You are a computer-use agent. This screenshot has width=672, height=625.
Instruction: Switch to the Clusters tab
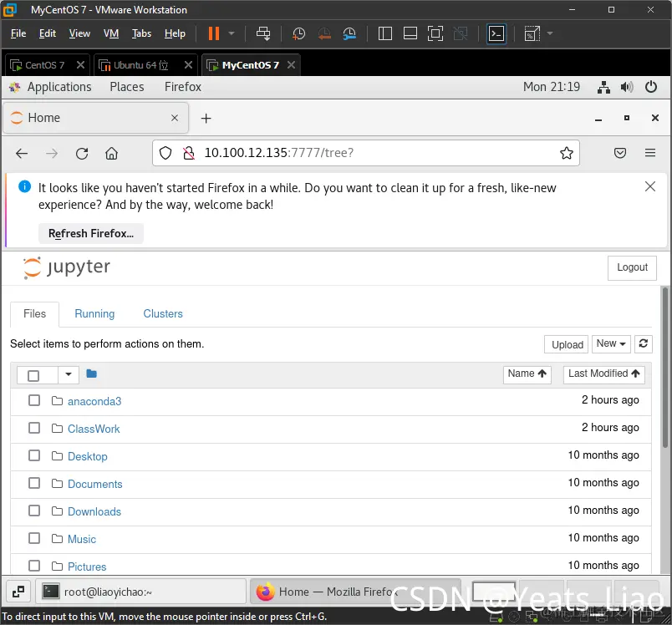coord(163,313)
